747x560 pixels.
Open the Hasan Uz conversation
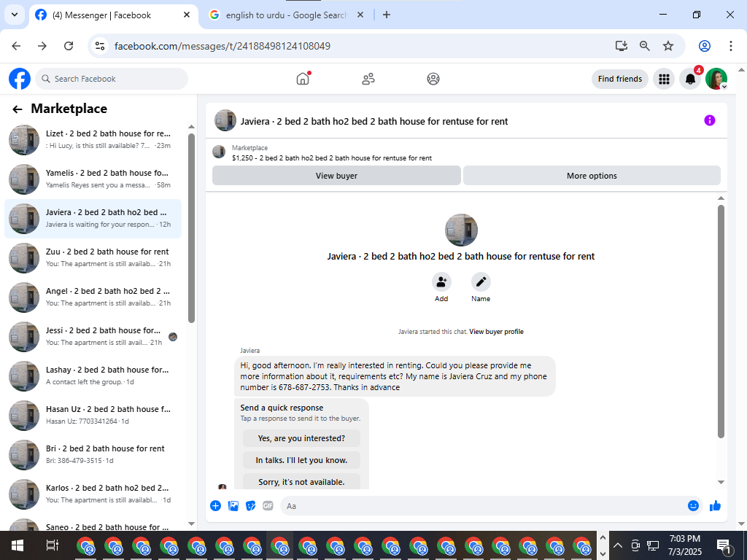click(93, 415)
